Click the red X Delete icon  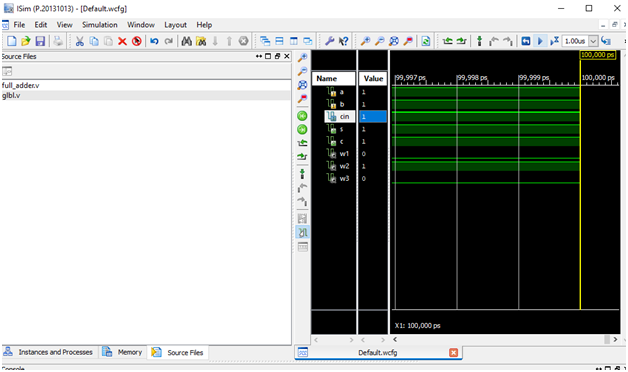click(123, 41)
